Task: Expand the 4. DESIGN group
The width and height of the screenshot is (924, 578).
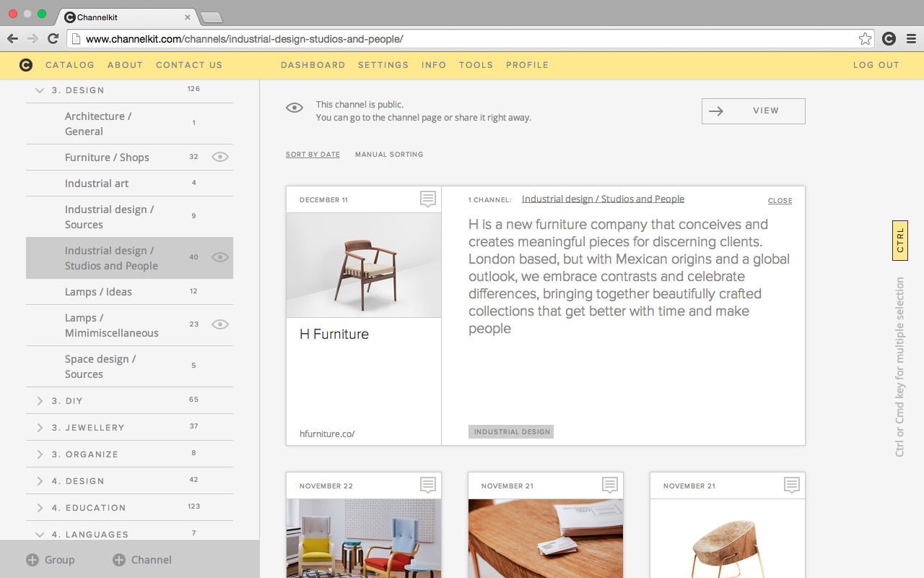Action: click(x=40, y=481)
